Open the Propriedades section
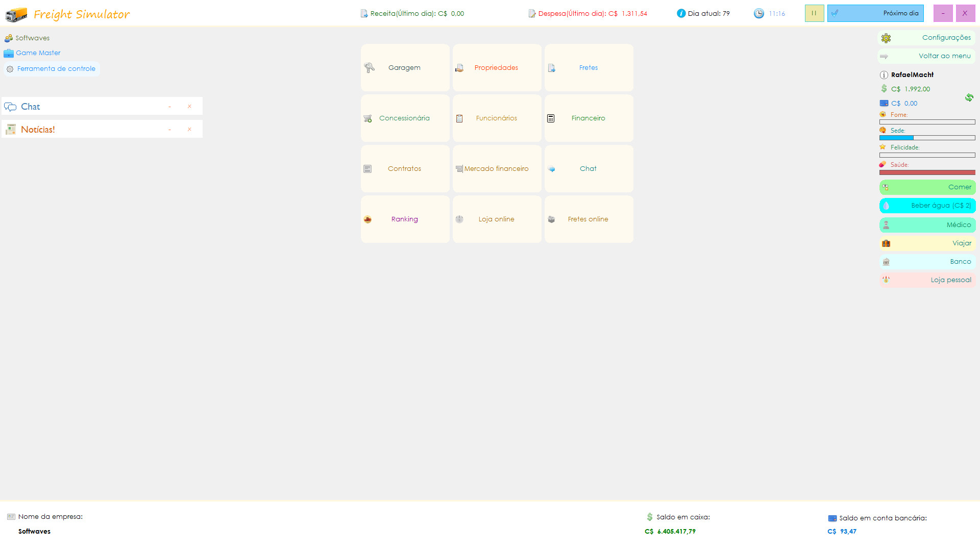Image resolution: width=980 pixels, height=551 pixels. coord(497,68)
